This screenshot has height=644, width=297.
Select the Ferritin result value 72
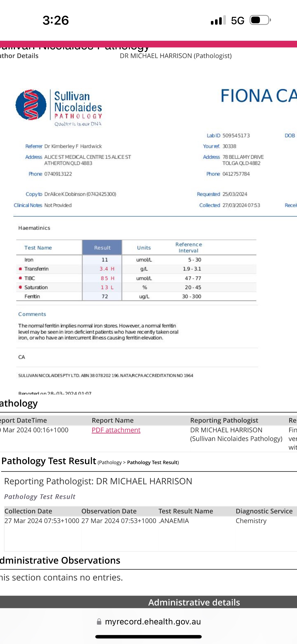click(105, 296)
